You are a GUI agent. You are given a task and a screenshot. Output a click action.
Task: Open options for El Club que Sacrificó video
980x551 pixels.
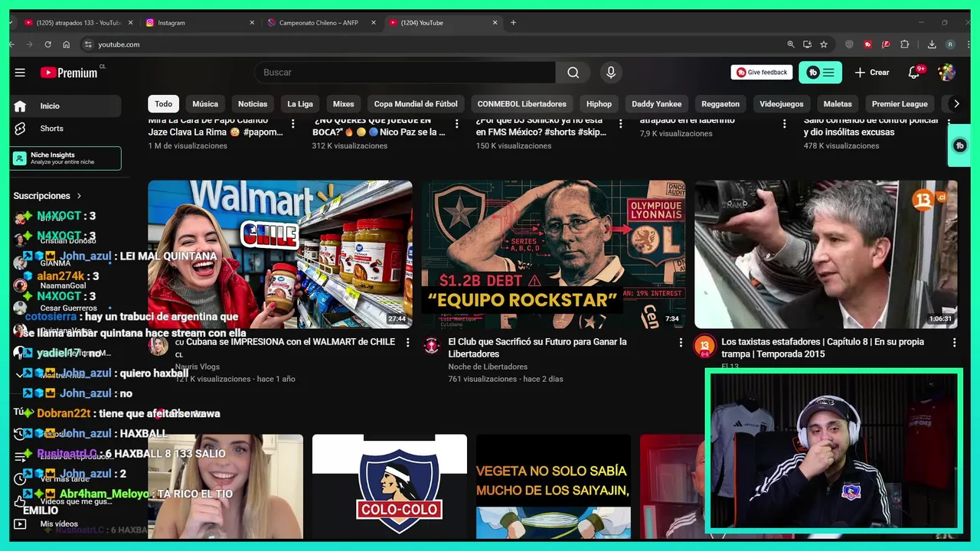tap(681, 343)
